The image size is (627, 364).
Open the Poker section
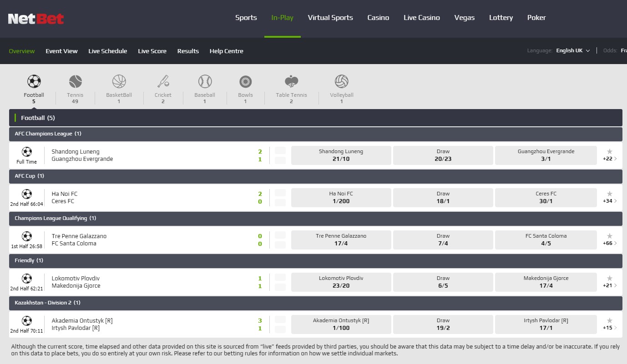[x=536, y=18]
